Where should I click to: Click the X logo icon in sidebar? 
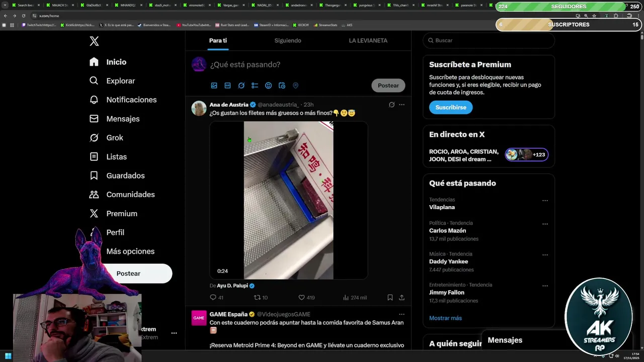point(94,41)
